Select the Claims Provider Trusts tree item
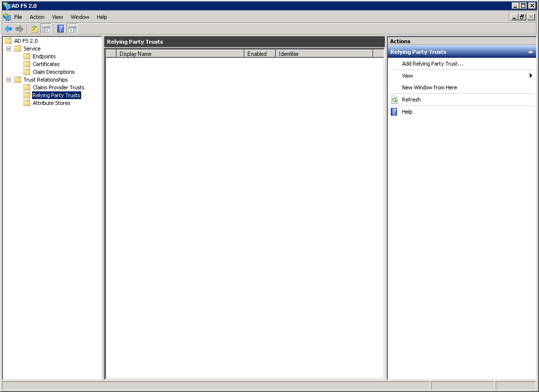Viewport: 539px width, 392px height. point(58,87)
